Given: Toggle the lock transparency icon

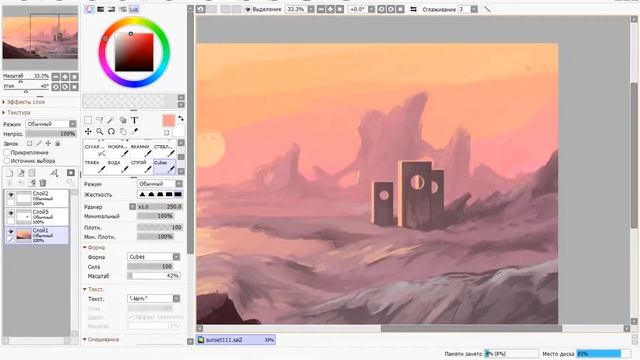Looking at the screenshot, I should [29, 144].
